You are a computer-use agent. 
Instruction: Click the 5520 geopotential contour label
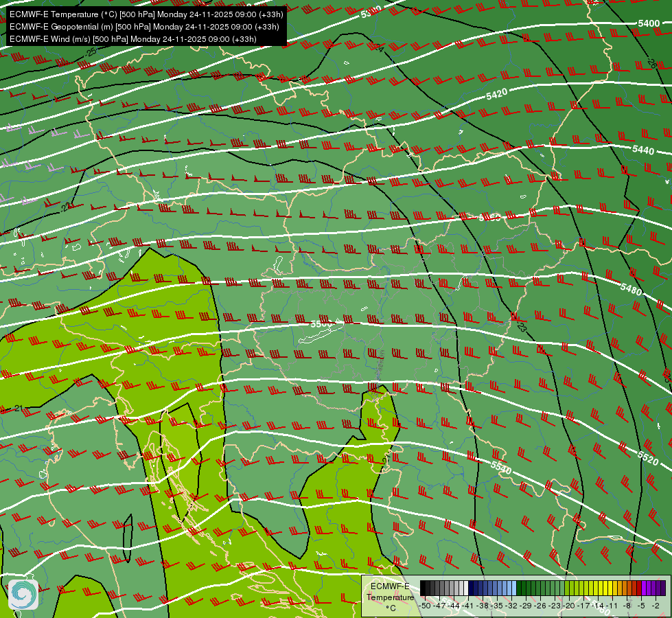[x=647, y=457]
